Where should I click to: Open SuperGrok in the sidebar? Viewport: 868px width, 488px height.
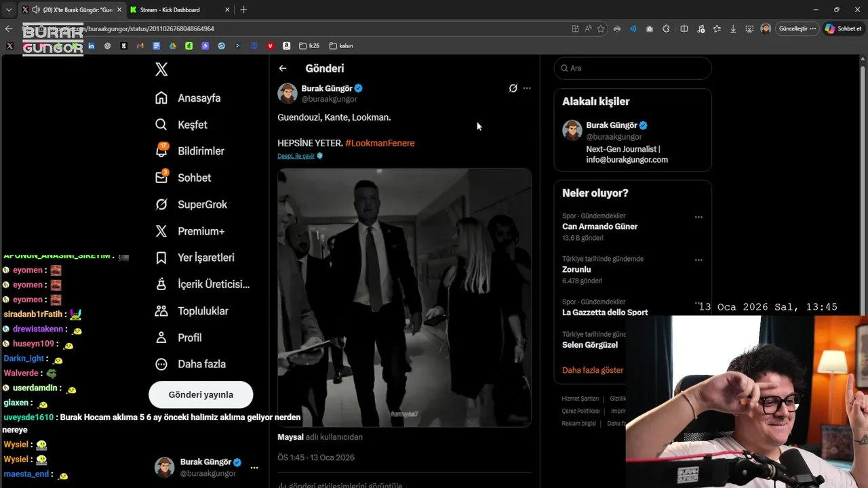[x=191, y=204]
